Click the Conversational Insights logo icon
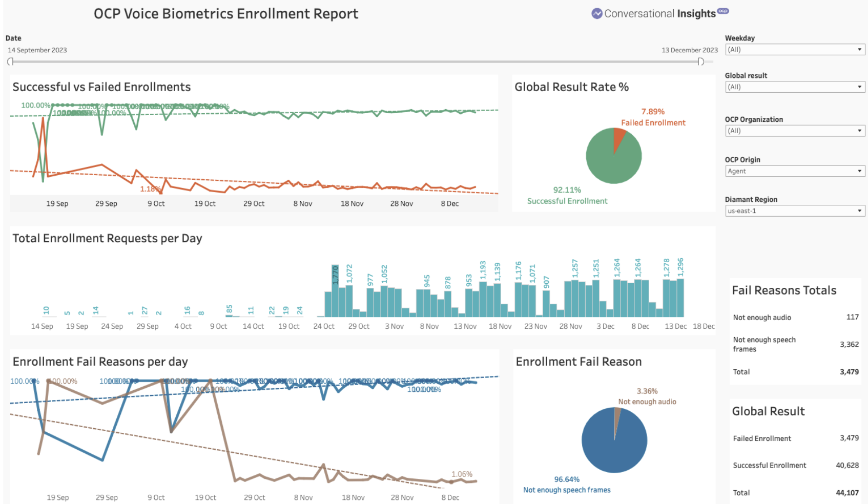The image size is (868, 504). click(x=596, y=14)
